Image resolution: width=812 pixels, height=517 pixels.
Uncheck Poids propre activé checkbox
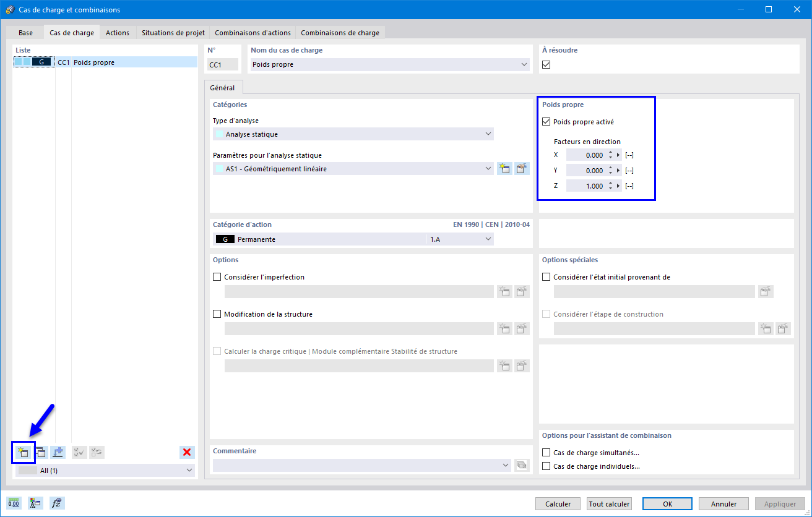pyautogui.click(x=546, y=122)
